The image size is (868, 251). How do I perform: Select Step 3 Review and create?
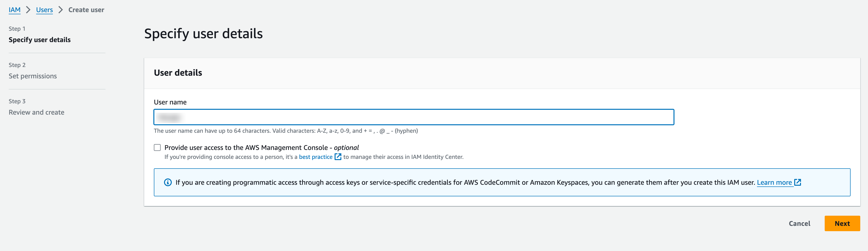click(x=36, y=112)
